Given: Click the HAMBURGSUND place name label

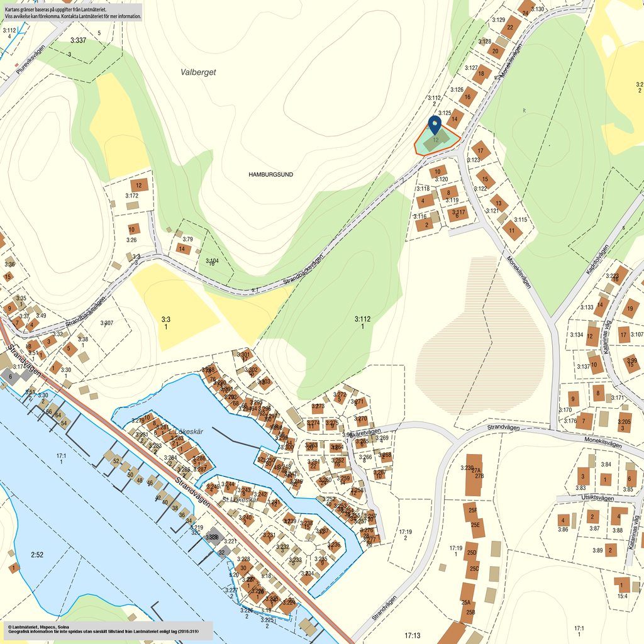Looking at the screenshot, I should tap(271, 174).
